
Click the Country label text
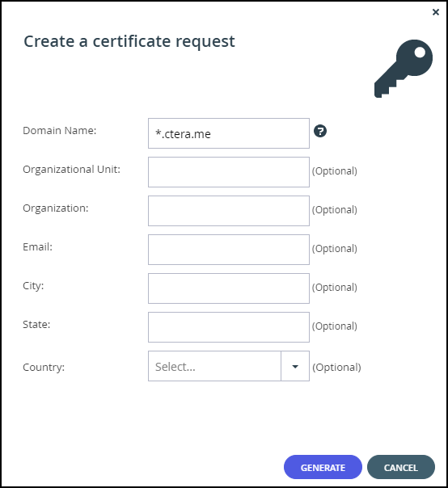coord(44,368)
